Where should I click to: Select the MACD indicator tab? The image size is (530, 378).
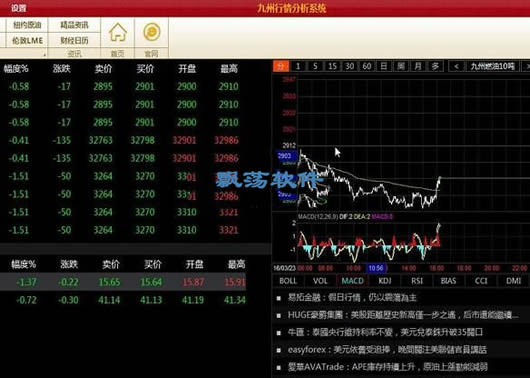pyautogui.click(x=353, y=281)
